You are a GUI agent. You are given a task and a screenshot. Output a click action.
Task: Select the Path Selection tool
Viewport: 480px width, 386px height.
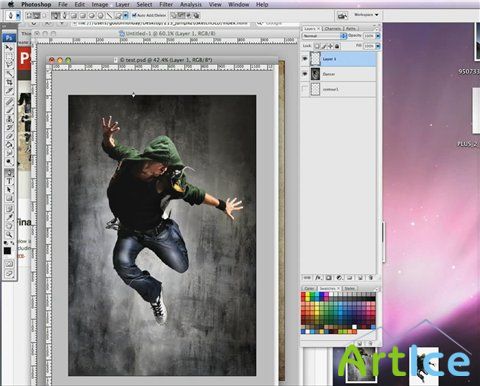coord(9,190)
